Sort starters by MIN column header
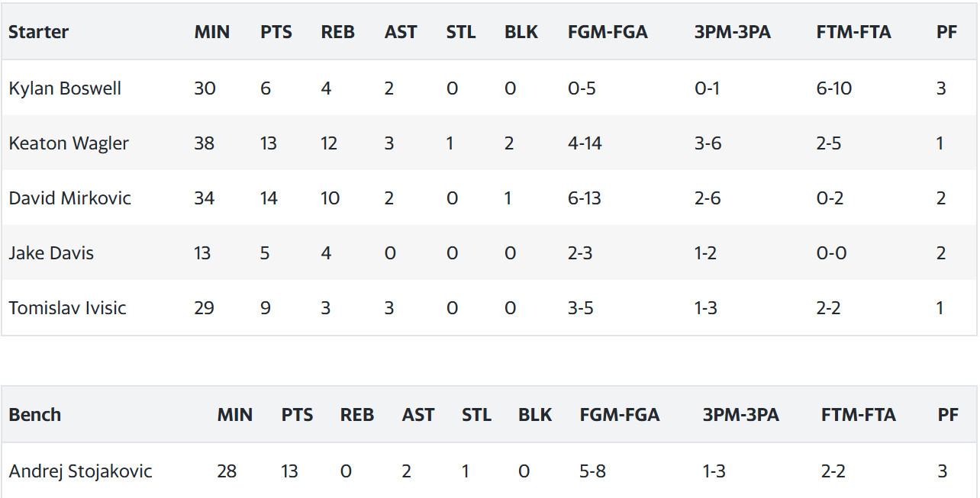The width and height of the screenshot is (980, 498). point(212,32)
